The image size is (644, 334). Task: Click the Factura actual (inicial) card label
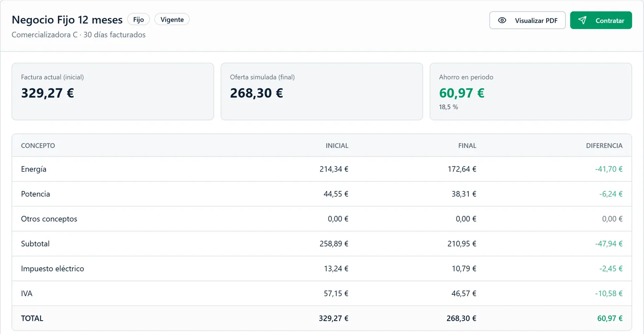pos(52,77)
